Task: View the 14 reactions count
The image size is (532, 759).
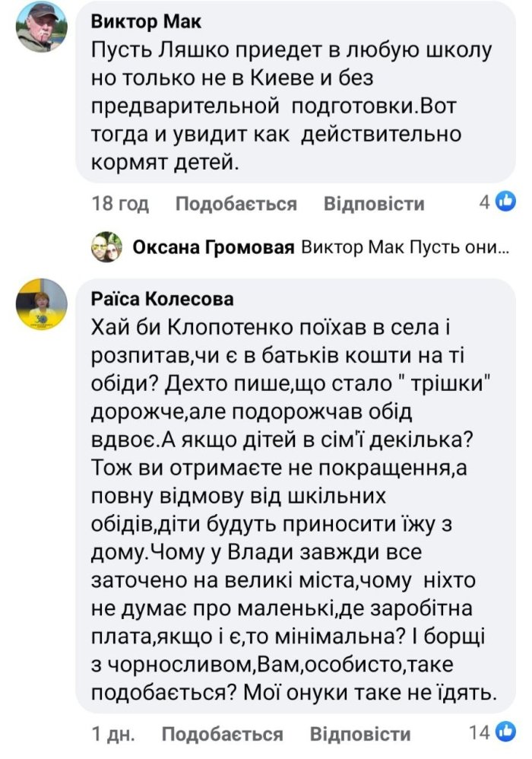Action: pyautogui.click(x=480, y=732)
